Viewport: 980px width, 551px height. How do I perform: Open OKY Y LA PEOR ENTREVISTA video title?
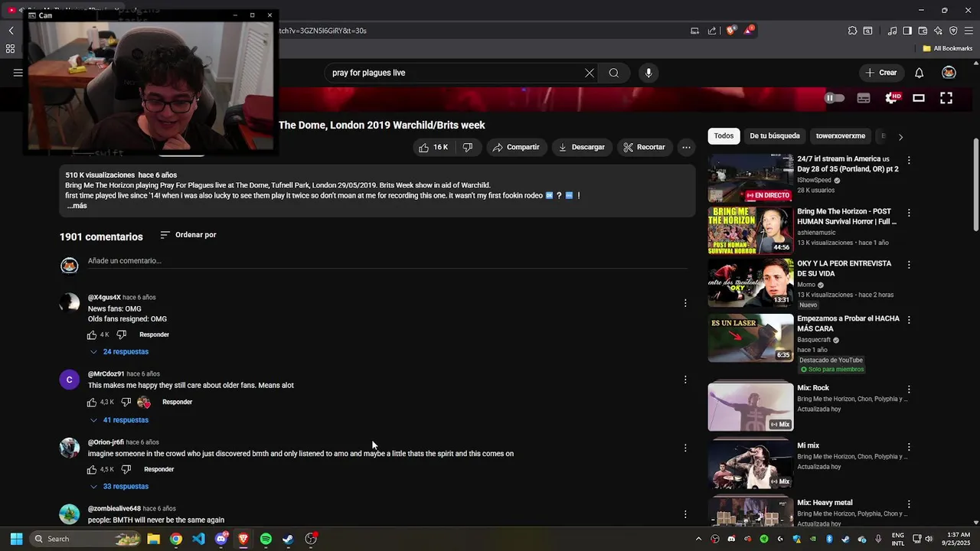coord(844,269)
